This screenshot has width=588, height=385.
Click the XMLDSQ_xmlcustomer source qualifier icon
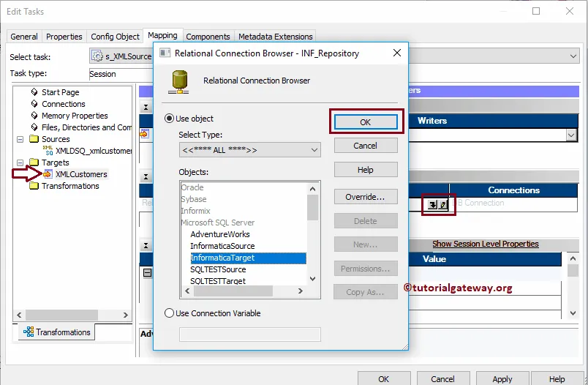48,151
